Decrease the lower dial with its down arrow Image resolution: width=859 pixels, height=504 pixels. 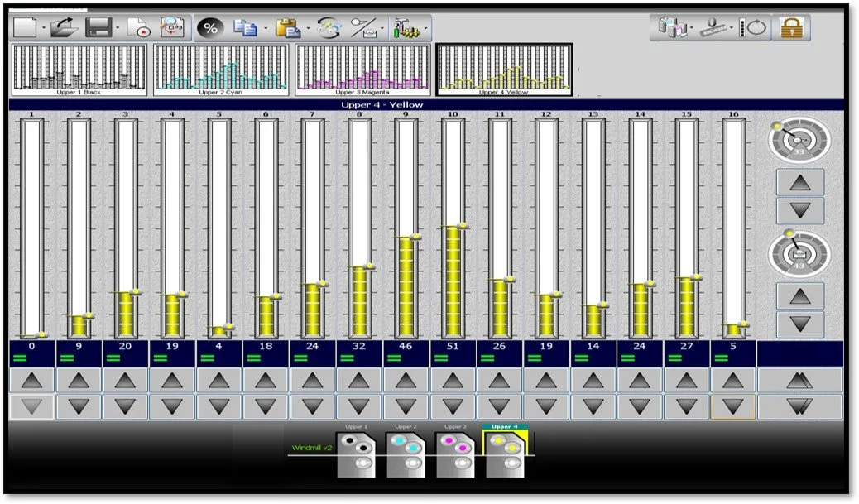[800, 324]
